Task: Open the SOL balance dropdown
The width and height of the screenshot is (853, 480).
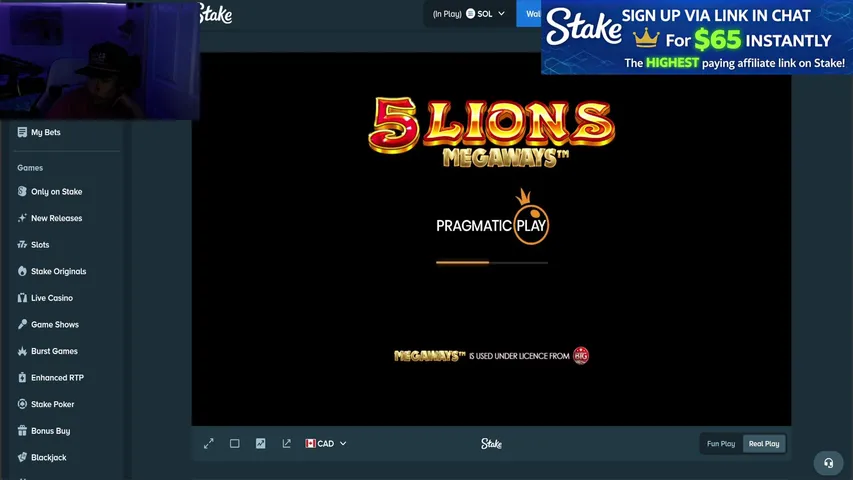Action: click(x=469, y=14)
